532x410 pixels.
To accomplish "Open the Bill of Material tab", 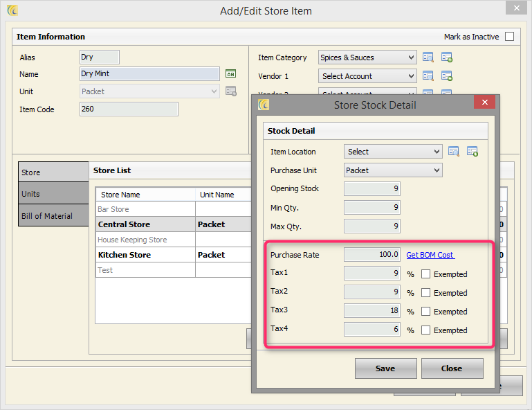I will click(53, 216).
